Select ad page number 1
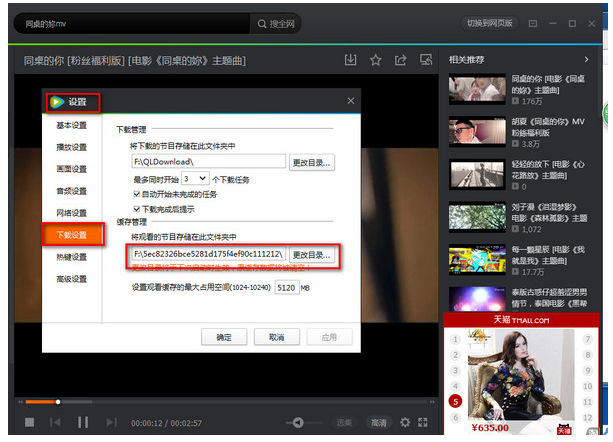 (x=455, y=339)
